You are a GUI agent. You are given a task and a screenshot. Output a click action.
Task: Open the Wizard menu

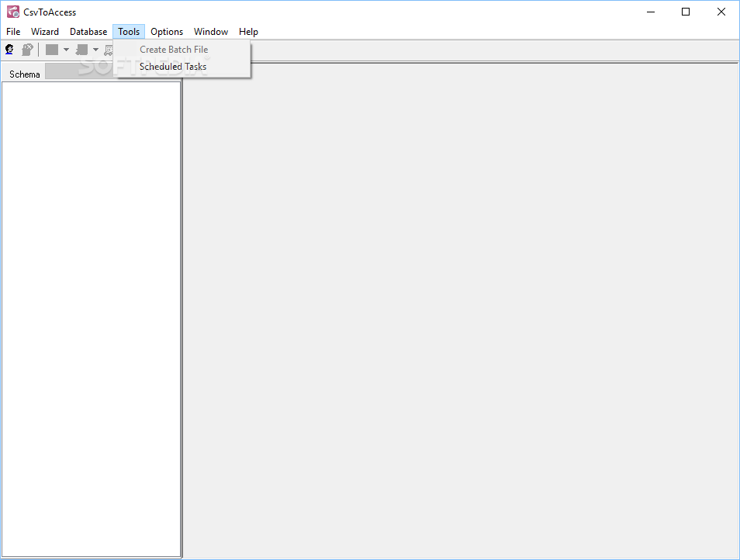(x=45, y=32)
